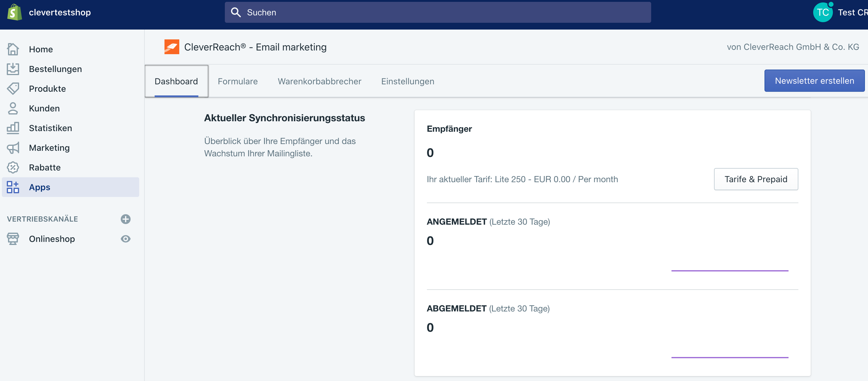
Task: Click the ANGEMELDET sparkline chart
Action: [729, 270]
